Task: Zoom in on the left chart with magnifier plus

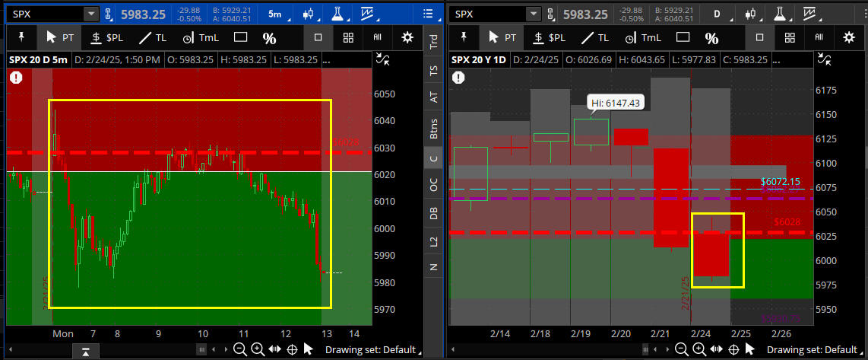Action: [258, 349]
